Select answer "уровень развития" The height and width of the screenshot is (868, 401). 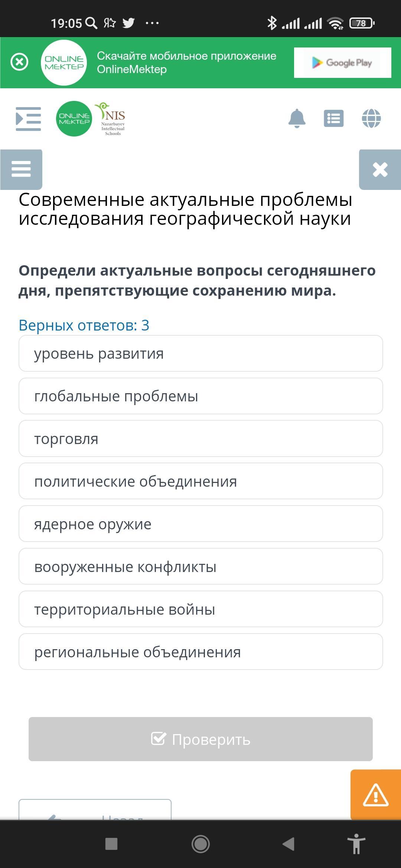[200, 354]
